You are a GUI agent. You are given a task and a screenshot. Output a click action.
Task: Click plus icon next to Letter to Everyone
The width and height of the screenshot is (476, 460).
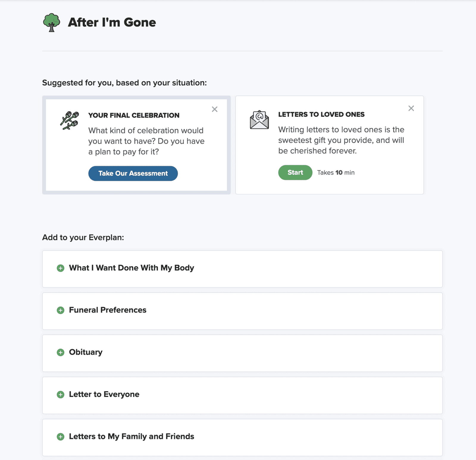[x=60, y=395]
